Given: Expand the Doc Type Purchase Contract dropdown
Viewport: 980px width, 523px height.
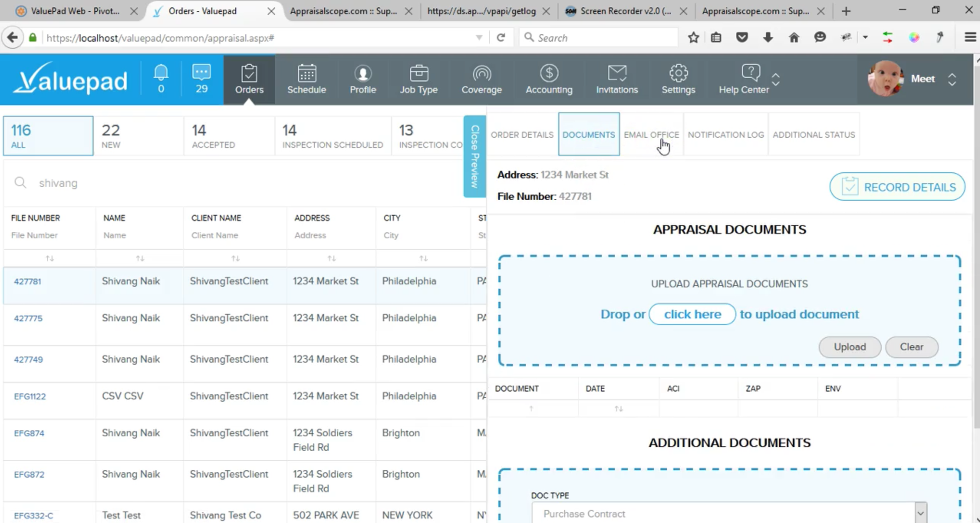Looking at the screenshot, I should click(921, 513).
